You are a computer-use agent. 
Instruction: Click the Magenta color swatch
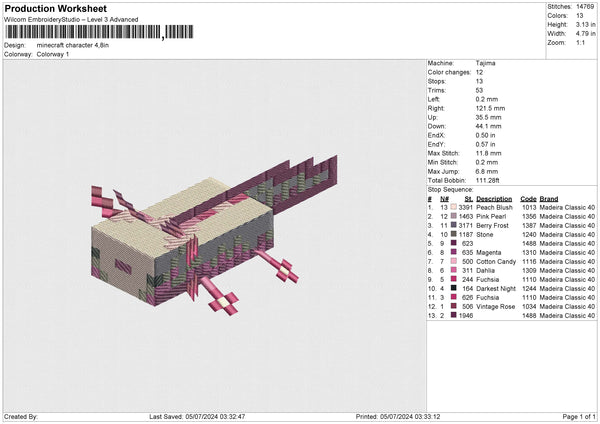[453, 252]
